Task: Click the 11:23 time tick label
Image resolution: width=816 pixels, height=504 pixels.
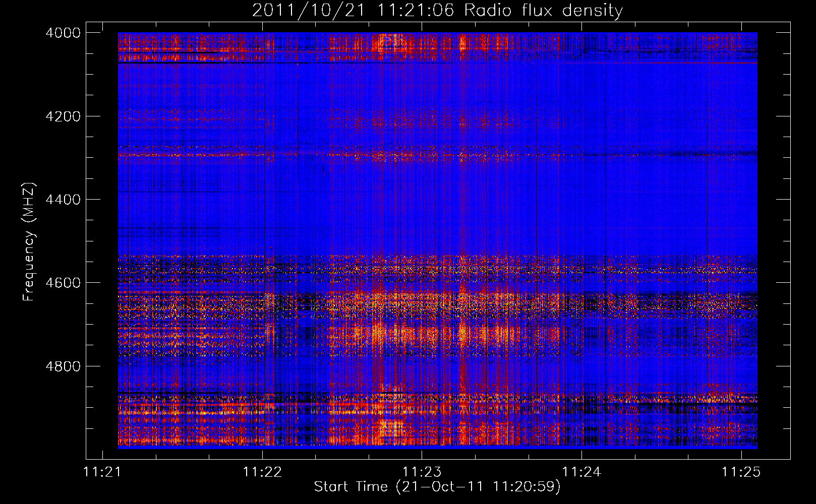Action: (422, 472)
